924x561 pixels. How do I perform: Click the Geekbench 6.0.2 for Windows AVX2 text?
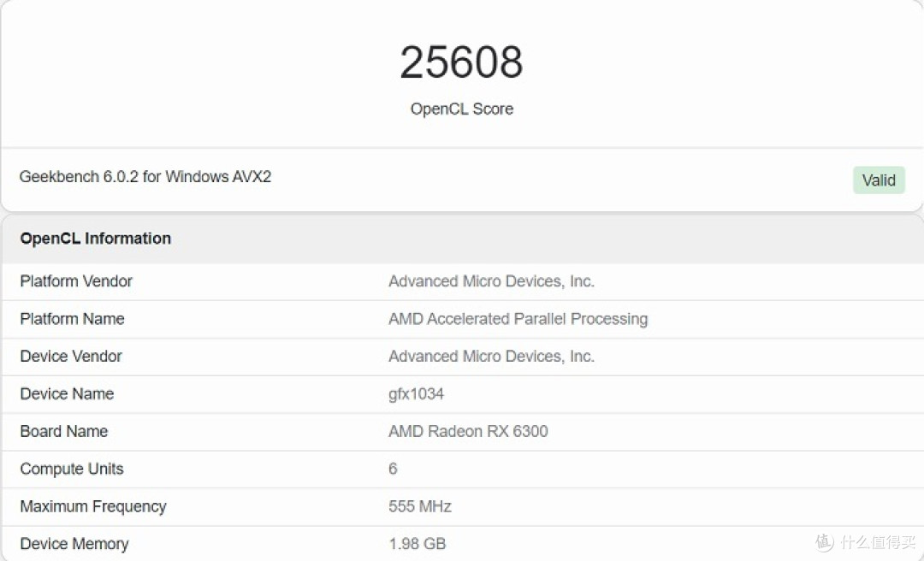pos(145,177)
